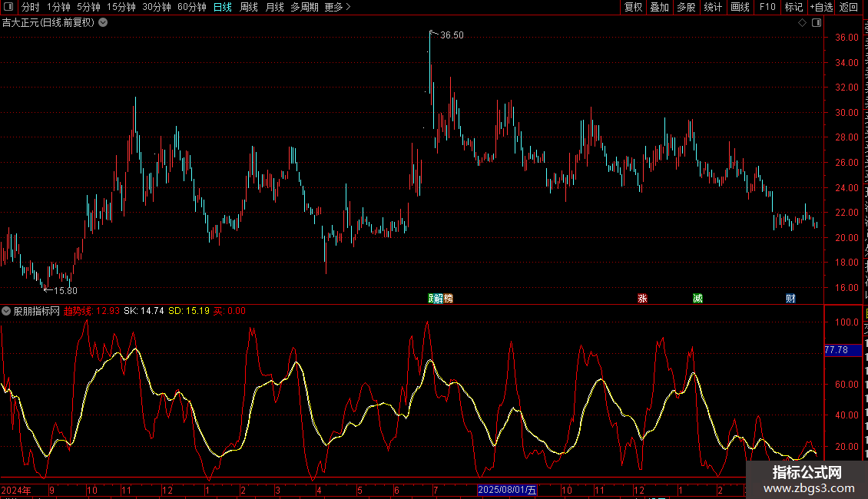Click the 标记 mark button

(793, 7)
